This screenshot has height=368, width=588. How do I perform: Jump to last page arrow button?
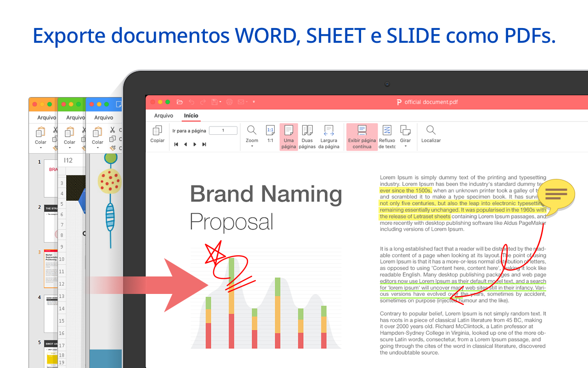[x=204, y=144]
